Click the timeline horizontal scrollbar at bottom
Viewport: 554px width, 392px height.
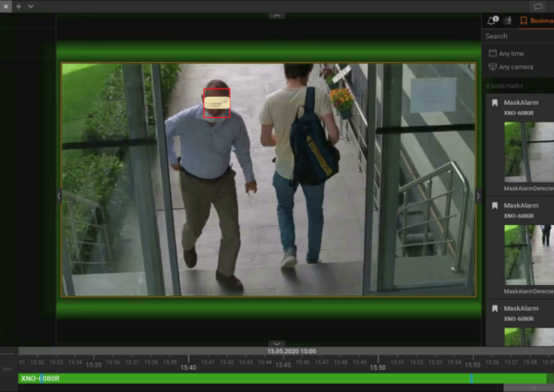pos(528,387)
